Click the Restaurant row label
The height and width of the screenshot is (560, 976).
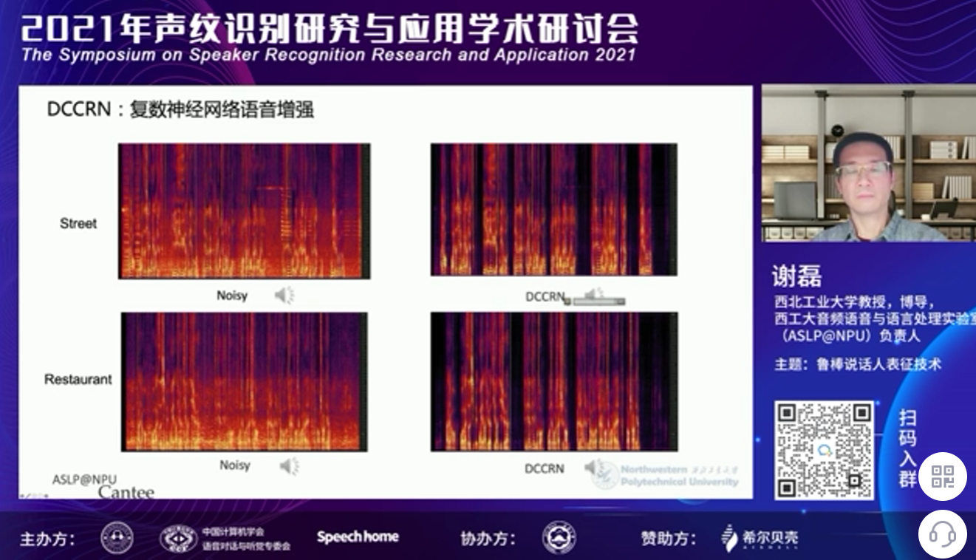[x=78, y=380]
